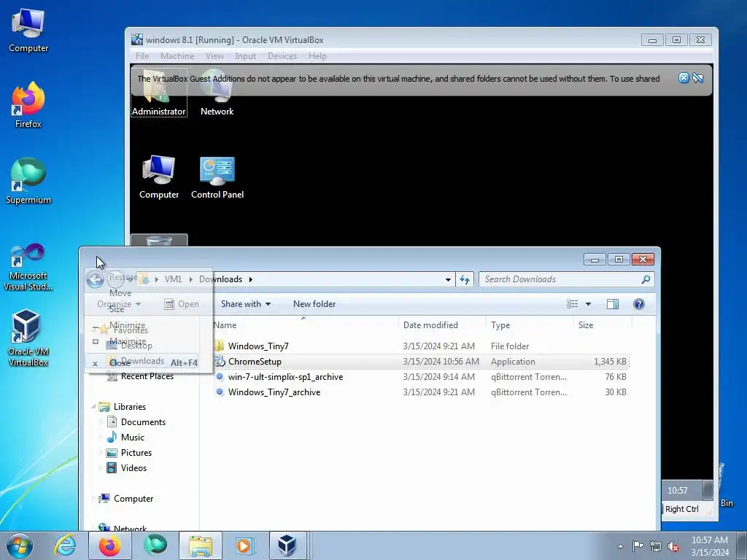
Task: Open the File menu in VirtualBox
Action: point(142,56)
